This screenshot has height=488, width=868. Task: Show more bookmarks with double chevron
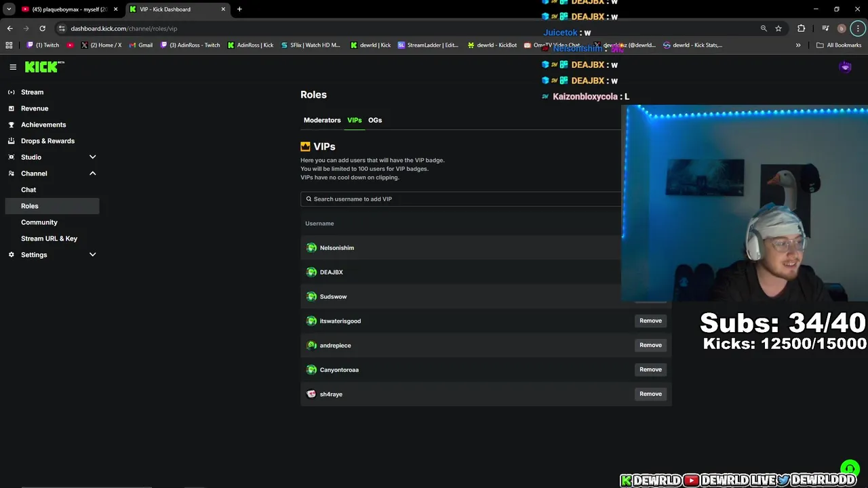pos(798,45)
